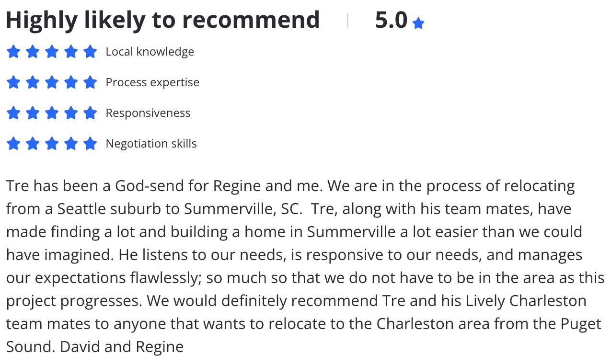
Task: Click the second Responsiveness star
Action: pos(33,113)
